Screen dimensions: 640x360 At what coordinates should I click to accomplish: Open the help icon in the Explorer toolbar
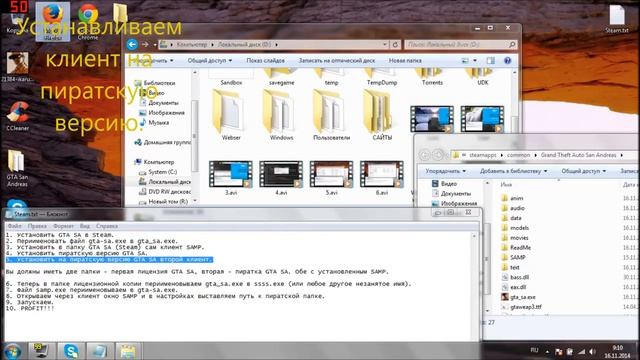(507, 60)
